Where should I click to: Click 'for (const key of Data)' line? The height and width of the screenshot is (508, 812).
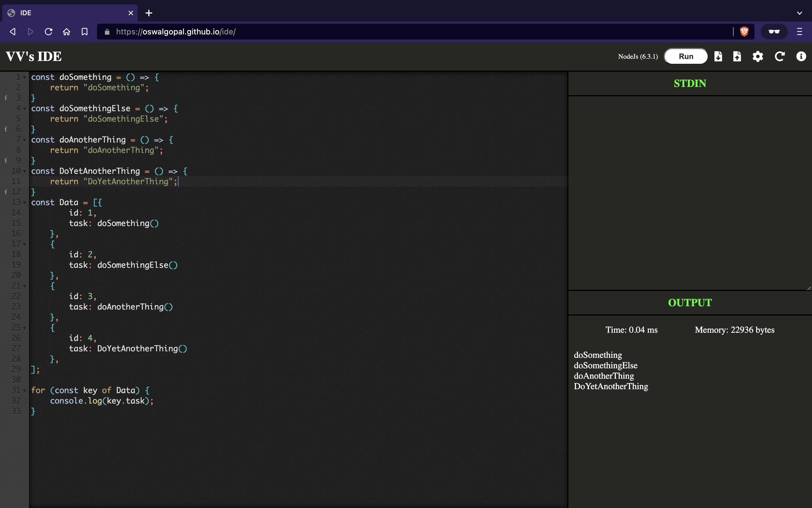point(90,390)
